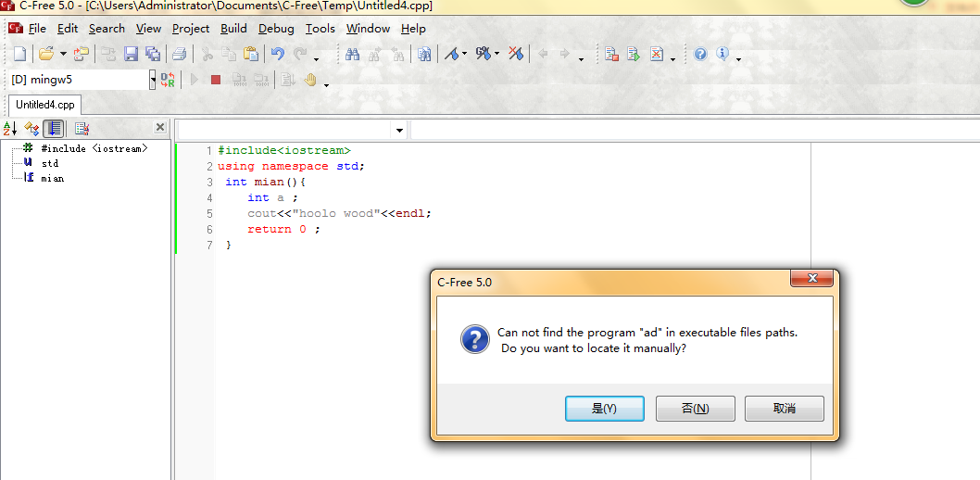Select 'mian' function in symbol tree
Viewport: 980px width, 480px height.
pos(53,178)
